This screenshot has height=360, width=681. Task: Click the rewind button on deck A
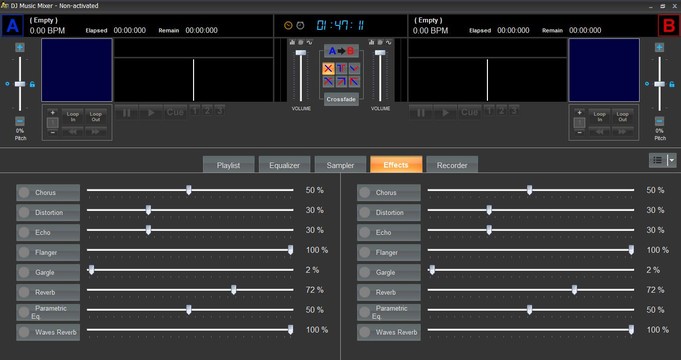pos(73,131)
